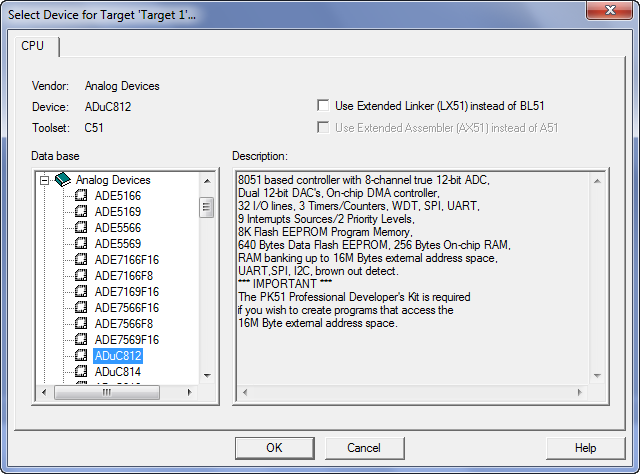
Task: Select ADuC814 in the device list
Action: (118, 372)
